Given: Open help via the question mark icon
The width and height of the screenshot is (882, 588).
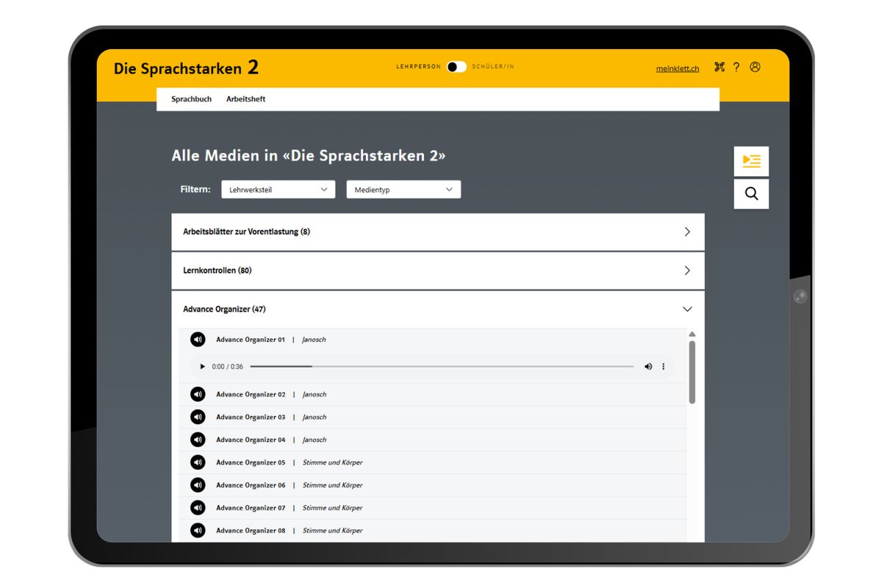Looking at the screenshot, I should pos(736,67).
